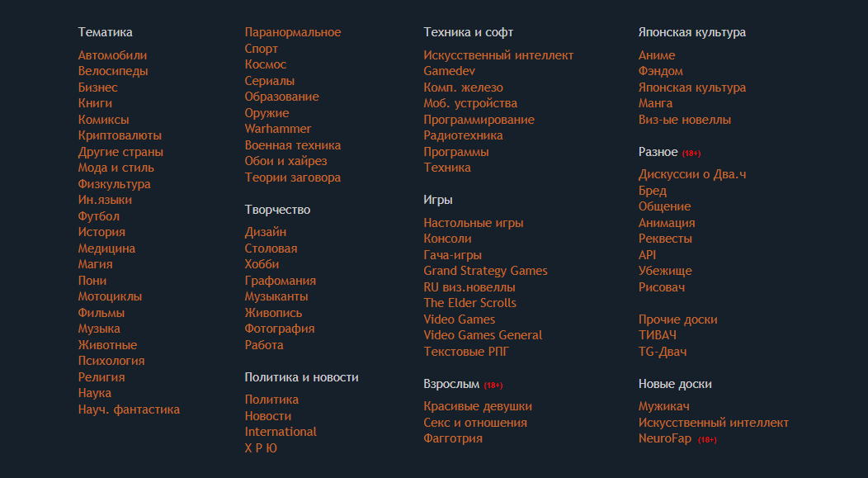The image size is (868, 478).
Task: Visit the Красивые девушки board
Action: click(478, 406)
